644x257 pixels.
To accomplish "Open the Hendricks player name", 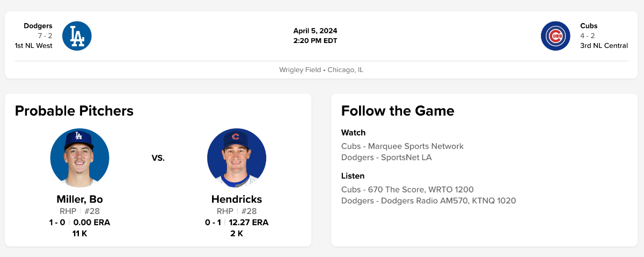I will [237, 199].
